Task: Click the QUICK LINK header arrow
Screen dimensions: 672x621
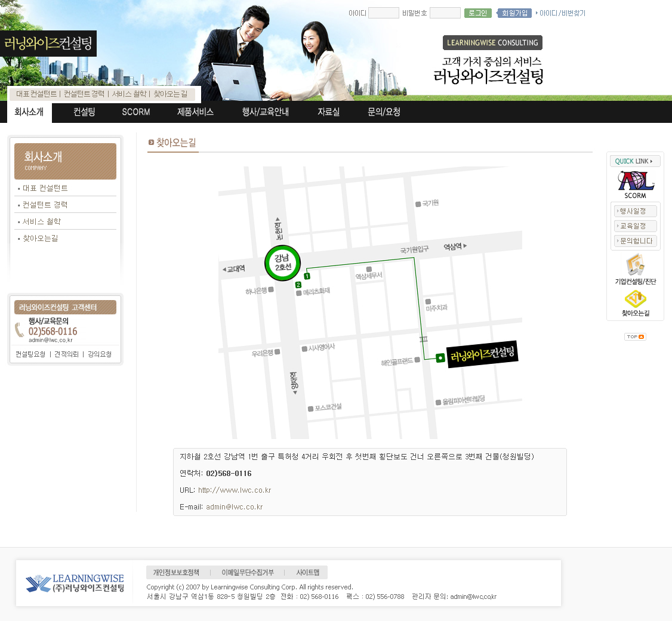Action: click(651, 161)
